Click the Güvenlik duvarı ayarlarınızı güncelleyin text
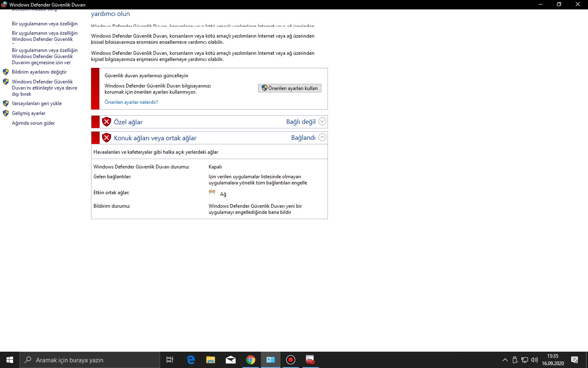The width and height of the screenshot is (588, 368). tap(146, 76)
